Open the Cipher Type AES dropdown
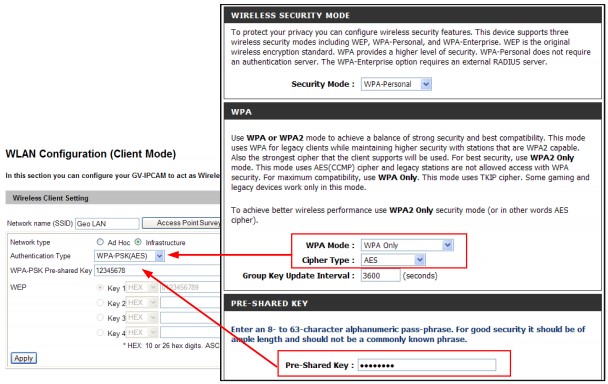The height and width of the screenshot is (384, 608). tap(393, 260)
